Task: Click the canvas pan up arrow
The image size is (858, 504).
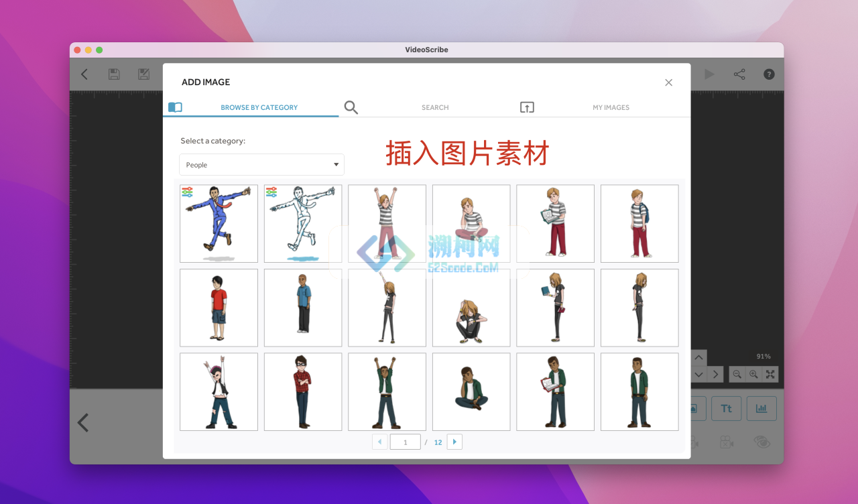Action: [x=698, y=358]
